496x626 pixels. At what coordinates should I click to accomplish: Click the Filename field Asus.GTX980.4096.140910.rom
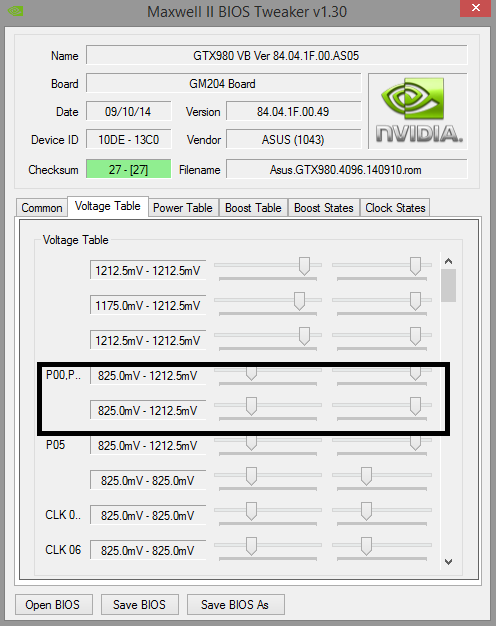(x=346, y=169)
